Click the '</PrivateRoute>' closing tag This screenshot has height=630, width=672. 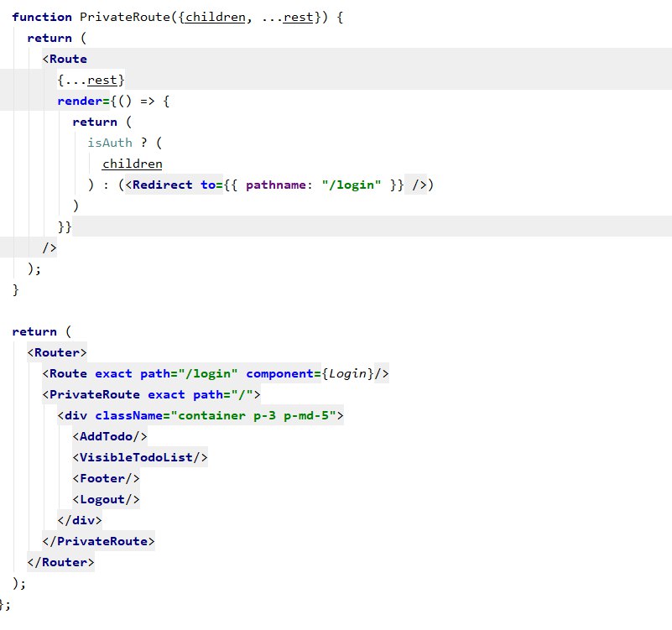pos(98,542)
